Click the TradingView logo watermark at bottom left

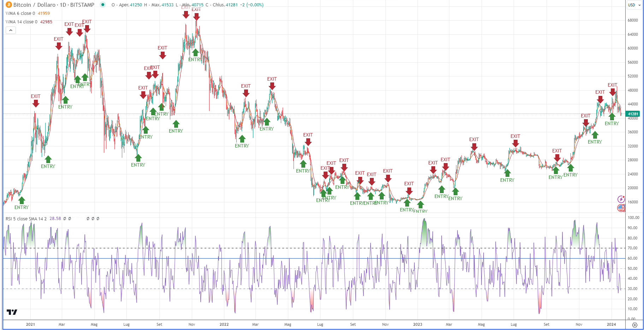tap(12, 312)
